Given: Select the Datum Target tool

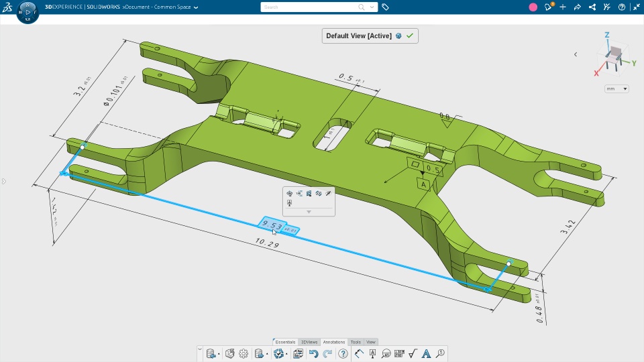Looking at the screenshot, I should 386,354.
